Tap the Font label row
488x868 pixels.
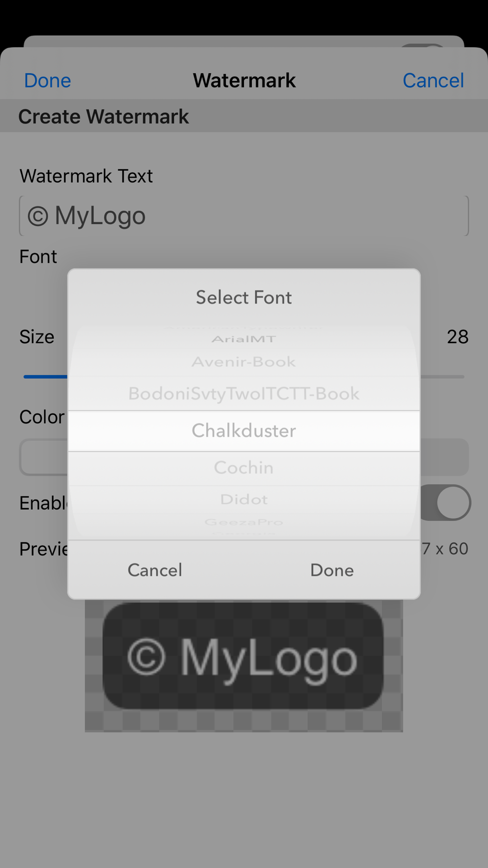tap(38, 257)
